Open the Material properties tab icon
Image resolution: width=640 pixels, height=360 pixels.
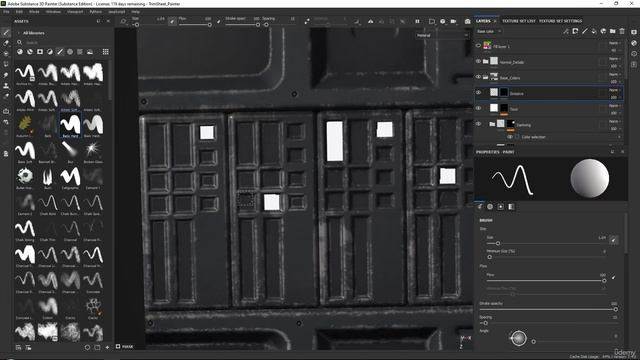[511, 207]
